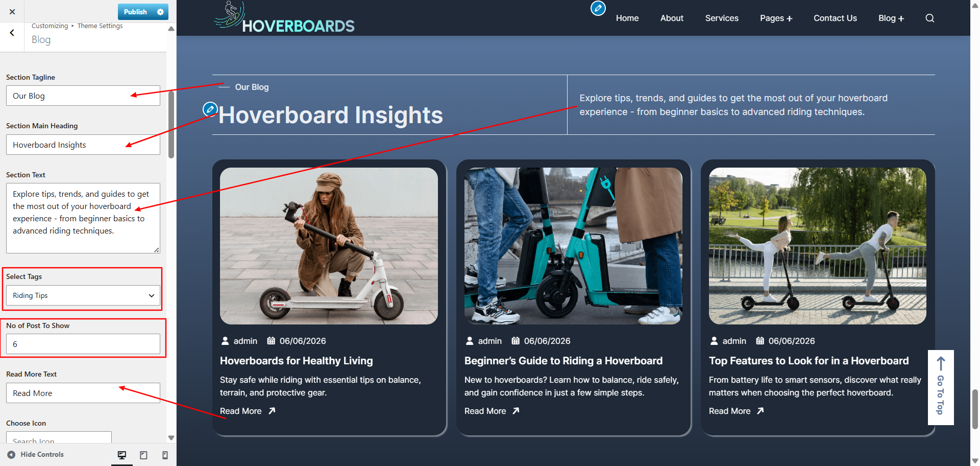Screen dimensions: 980x466
Task: Click the Go To Top button
Action: [x=941, y=387]
